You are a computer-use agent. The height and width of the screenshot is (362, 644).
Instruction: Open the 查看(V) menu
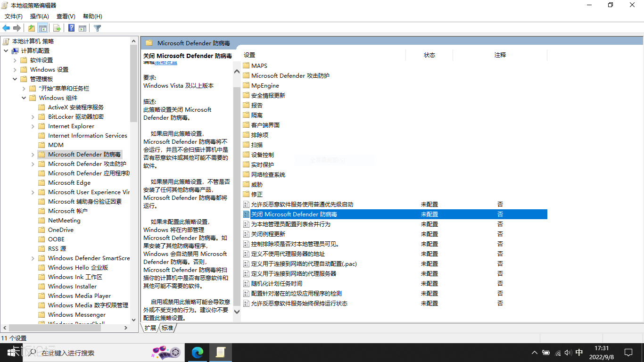point(66,16)
